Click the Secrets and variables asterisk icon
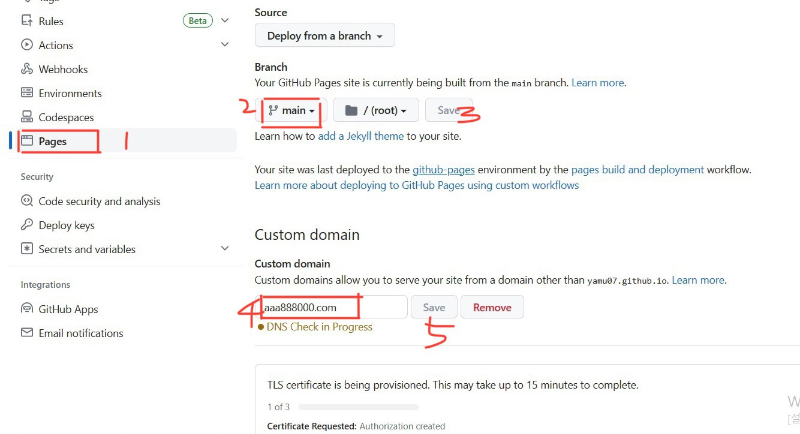Viewport: 800px width, 434px height. 27,248
